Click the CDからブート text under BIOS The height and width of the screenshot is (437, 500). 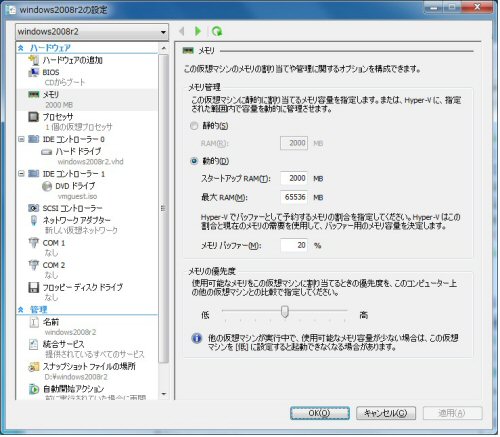point(65,82)
